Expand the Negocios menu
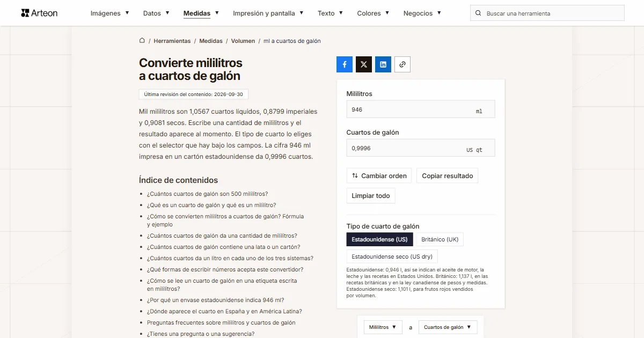 click(422, 13)
